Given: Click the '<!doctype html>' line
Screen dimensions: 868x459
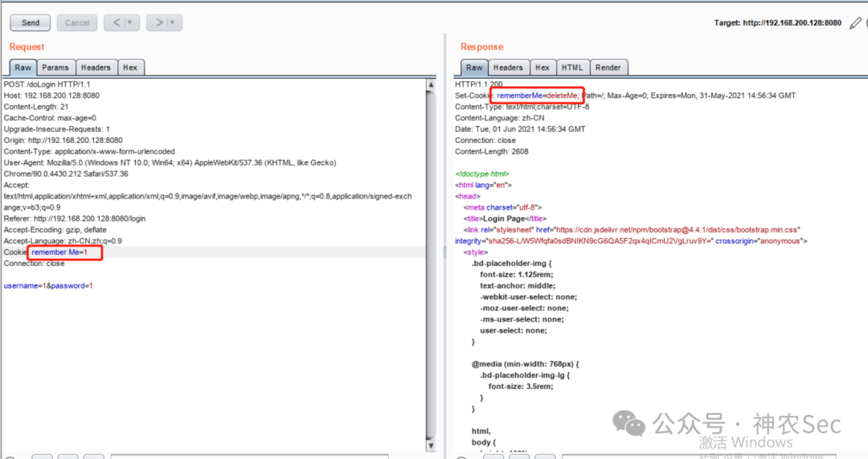Looking at the screenshot, I should coord(481,174).
